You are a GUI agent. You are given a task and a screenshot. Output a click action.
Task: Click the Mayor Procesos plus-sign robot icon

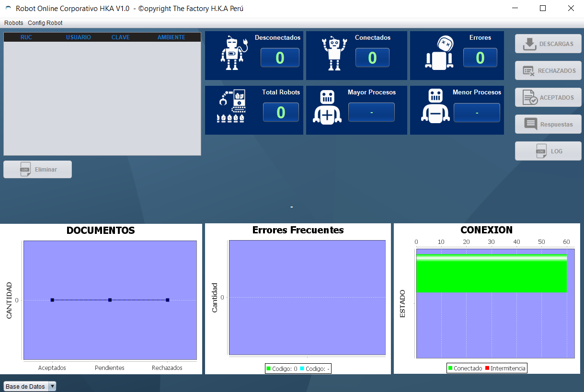point(327,107)
